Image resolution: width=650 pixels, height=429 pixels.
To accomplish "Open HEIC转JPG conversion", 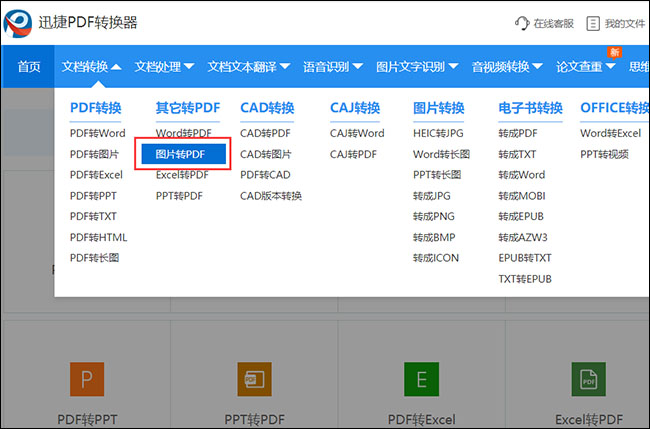I will (438, 133).
